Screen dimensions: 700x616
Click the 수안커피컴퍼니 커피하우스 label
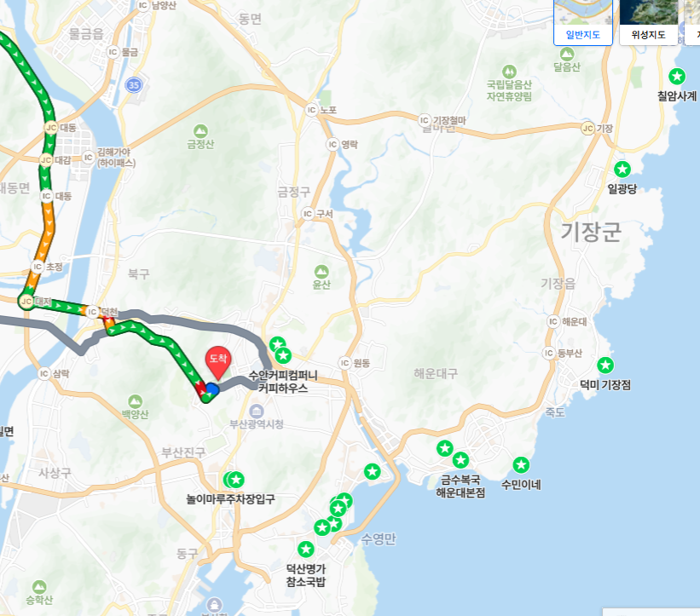283,382
